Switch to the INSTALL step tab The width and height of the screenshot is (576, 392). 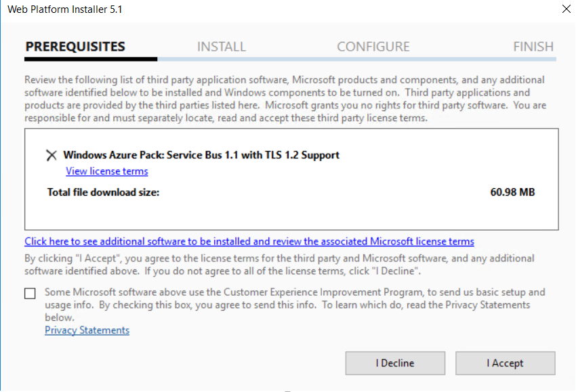point(222,47)
